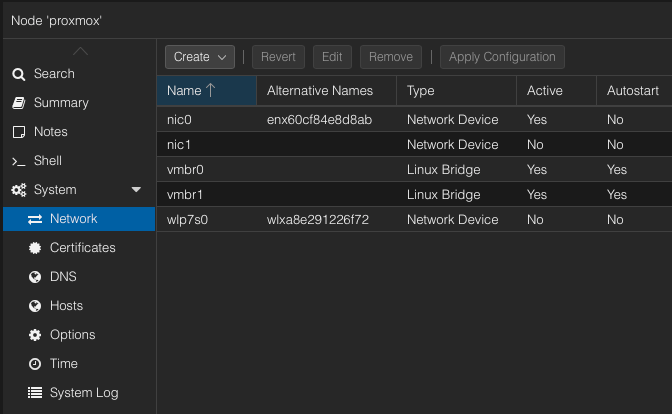Click alternative name enx60cf84e8d8ab
This screenshot has height=414, width=672.
pos(319,120)
